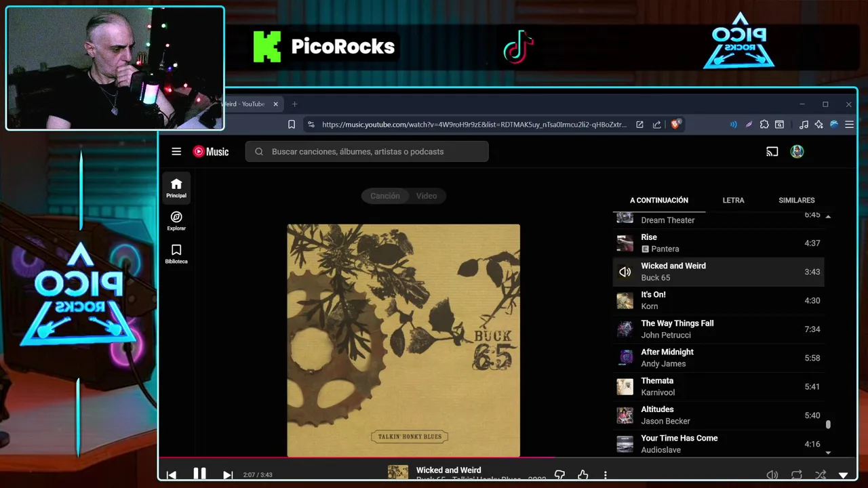This screenshot has height=488, width=868.
Task: Select Wicked and Weird queue row
Action: [x=718, y=272]
